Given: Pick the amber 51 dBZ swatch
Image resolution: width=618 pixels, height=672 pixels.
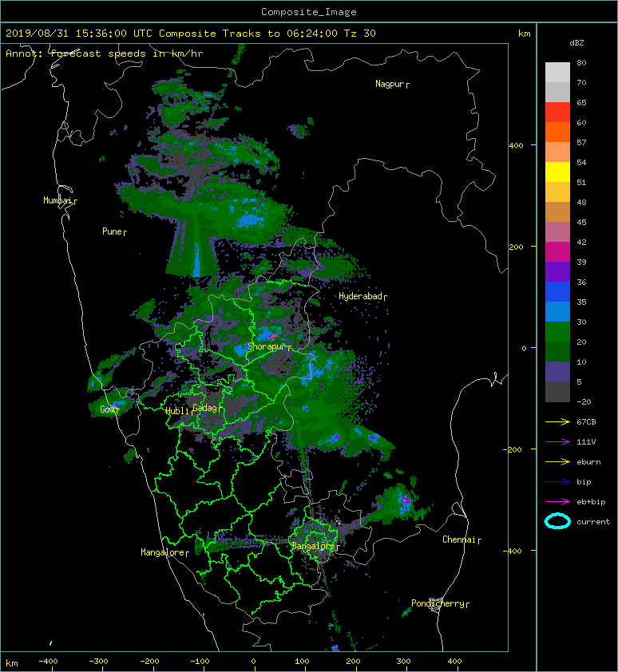Looking at the screenshot, I should (x=557, y=192).
